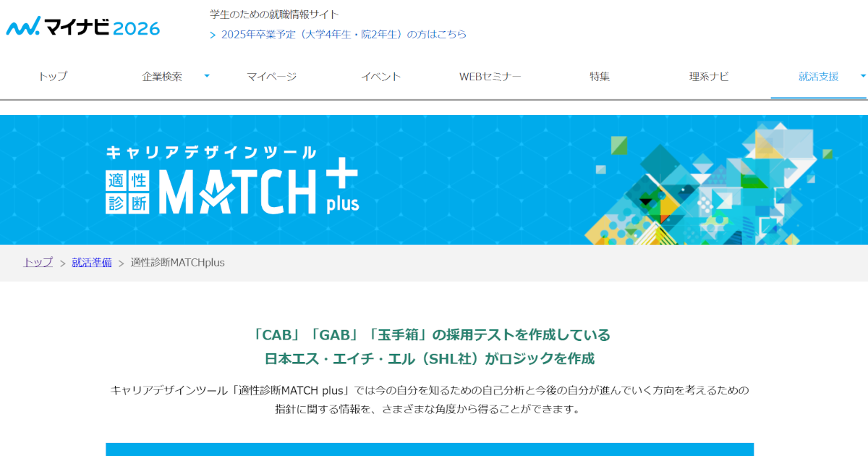Click the 適性診断 MATCH plus banner logo
This screenshot has height=456, width=868.
231,190
